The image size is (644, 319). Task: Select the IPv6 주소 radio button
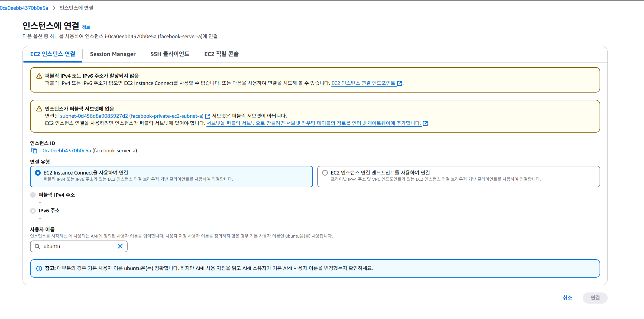33,211
